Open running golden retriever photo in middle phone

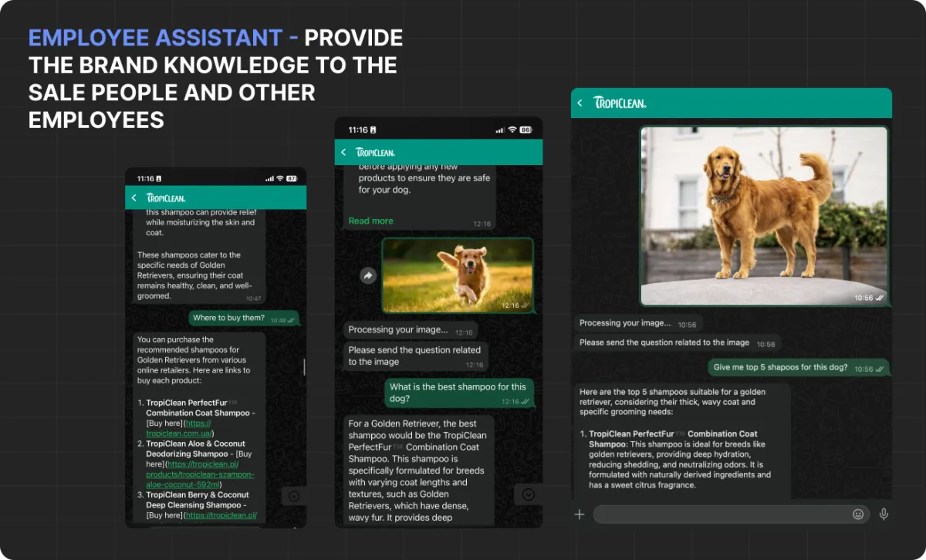[458, 275]
